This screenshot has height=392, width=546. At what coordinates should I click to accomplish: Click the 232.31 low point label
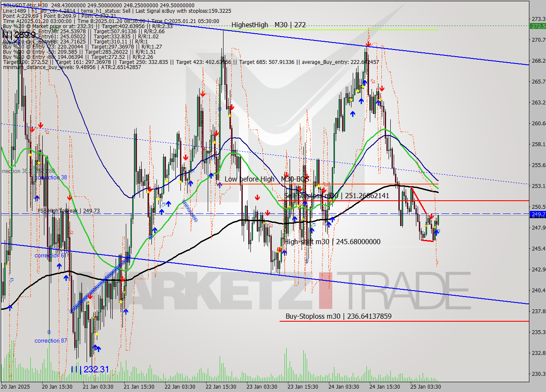(x=90, y=369)
